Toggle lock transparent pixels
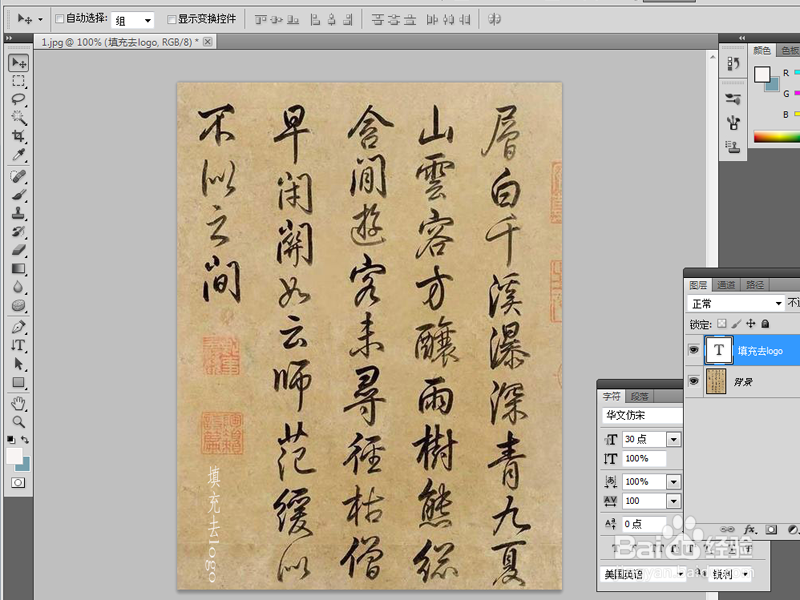This screenshot has width=800, height=600. coord(721,323)
